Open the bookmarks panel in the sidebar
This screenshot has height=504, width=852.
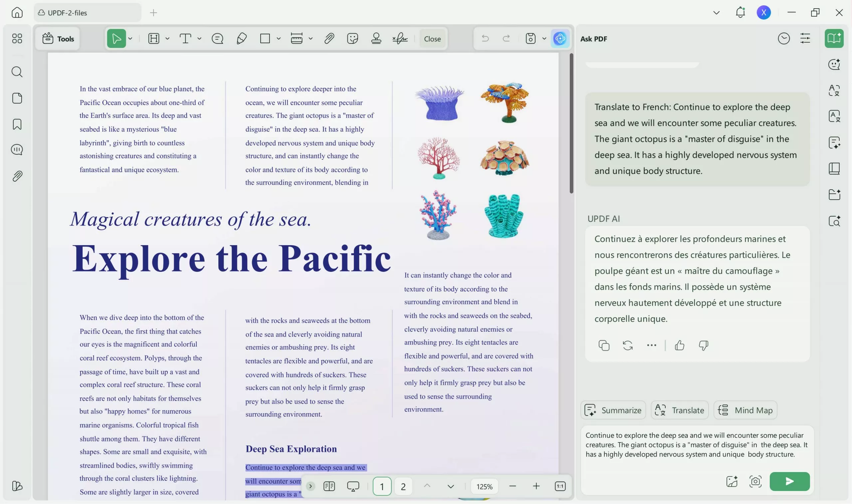[x=17, y=124]
